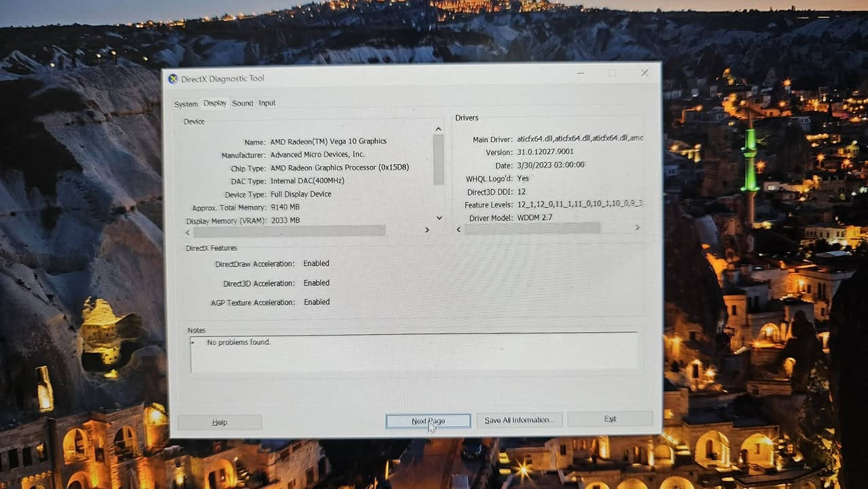868x489 pixels.
Task: Click the Help button
Action: click(x=219, y=422)
